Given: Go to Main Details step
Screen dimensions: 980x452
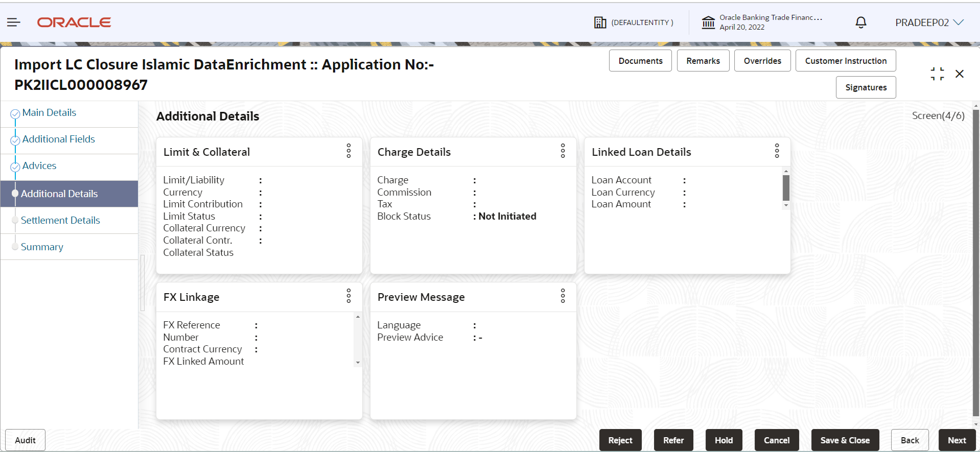Looking at the screenshot, I should tap(49, 112).
